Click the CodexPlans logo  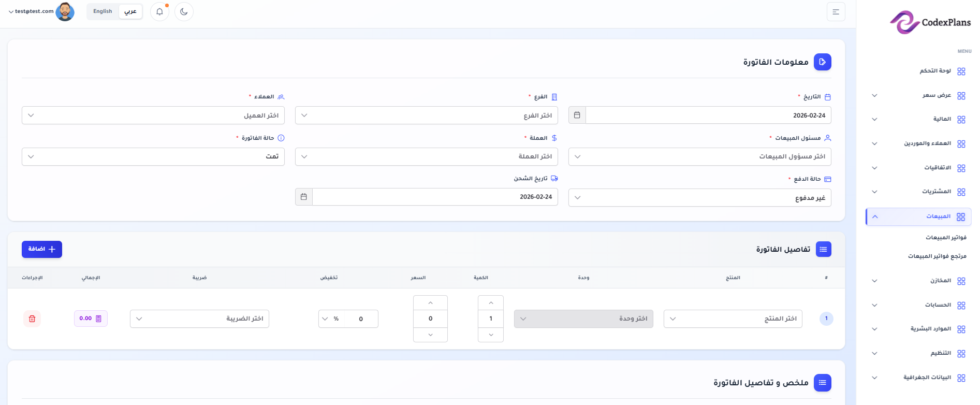coord(930,22)
